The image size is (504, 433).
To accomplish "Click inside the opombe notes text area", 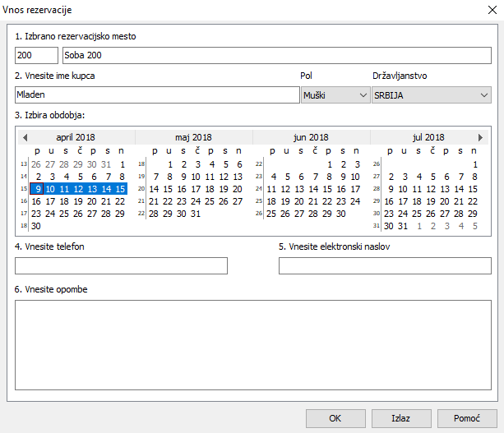I will click(x=252, y=345).
